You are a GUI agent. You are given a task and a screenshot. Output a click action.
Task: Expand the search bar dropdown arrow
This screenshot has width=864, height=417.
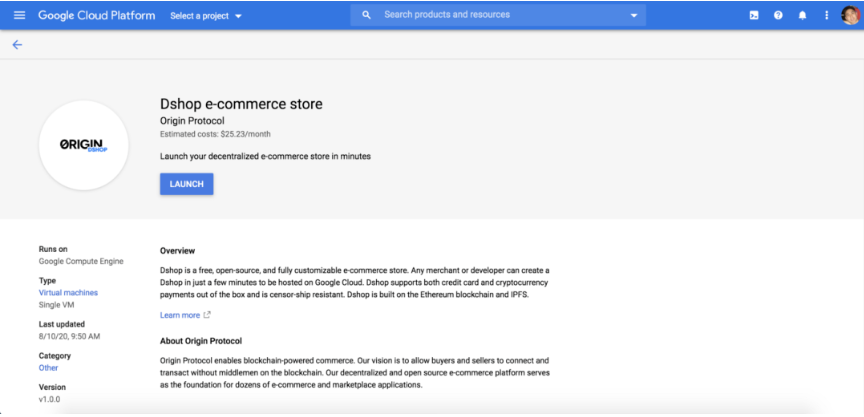pos(634,15)
